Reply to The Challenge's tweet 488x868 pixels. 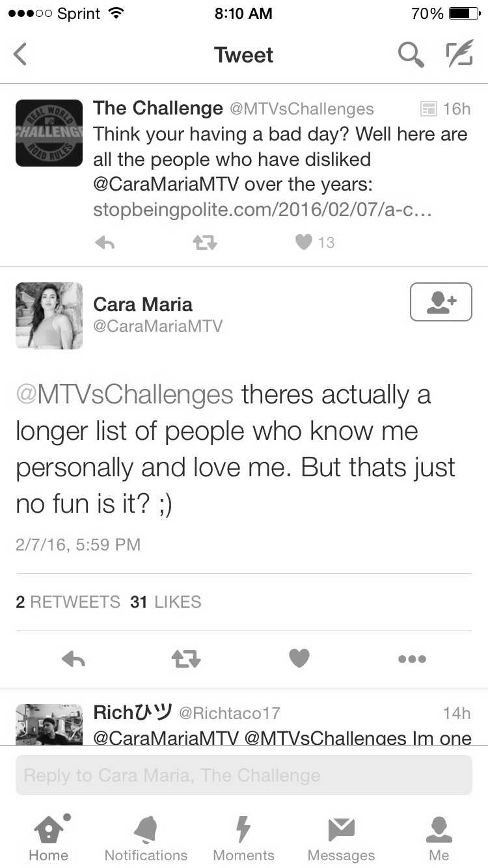(105, 243)
